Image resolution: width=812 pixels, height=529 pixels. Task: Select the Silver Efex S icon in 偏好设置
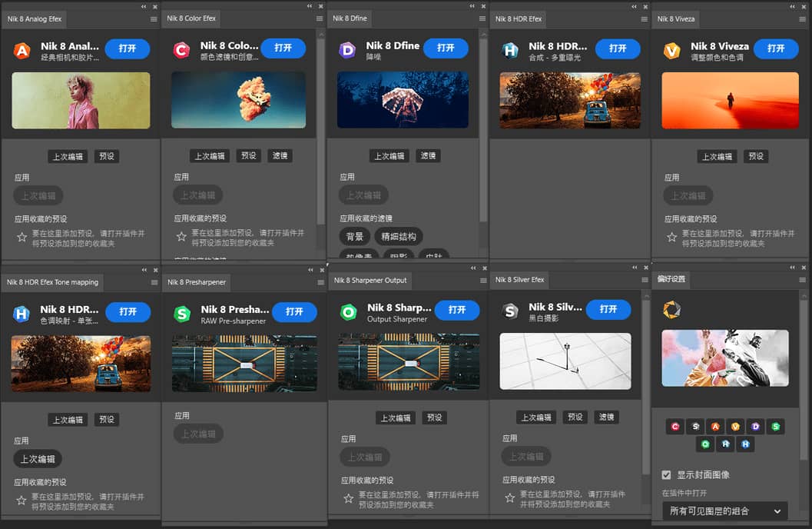[x=695, y=427]
